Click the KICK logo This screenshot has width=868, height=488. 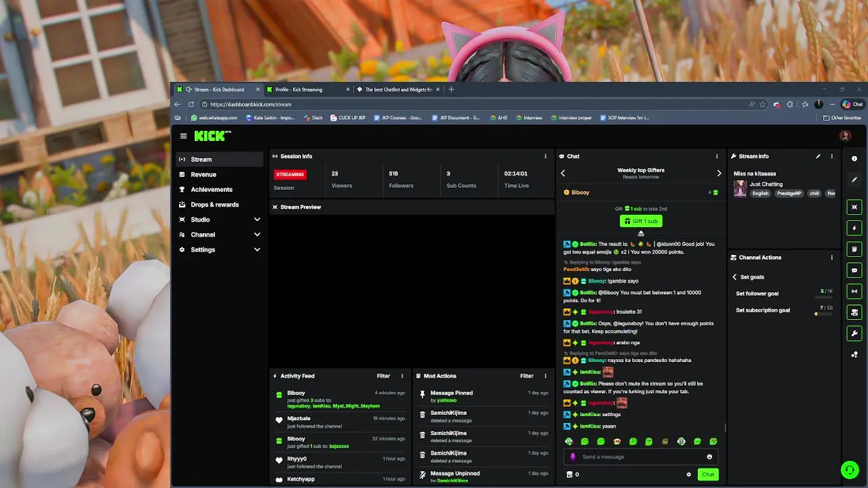click(212, 136)
